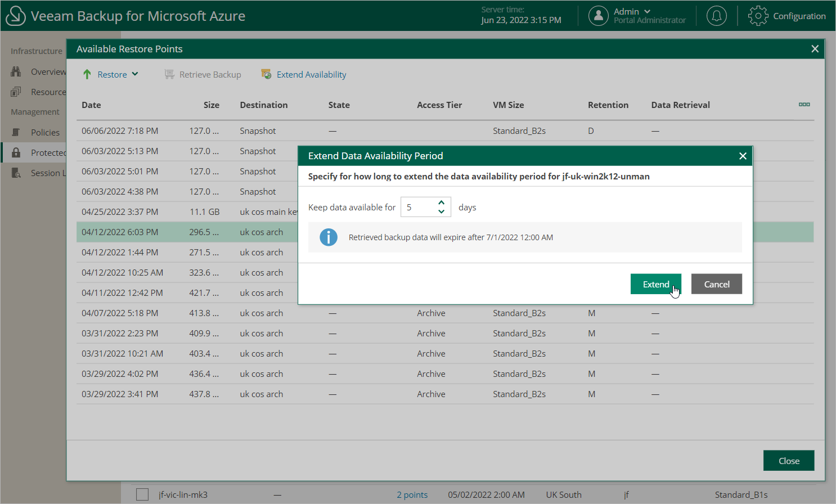Open Configuration gear icon

[758, 16]
